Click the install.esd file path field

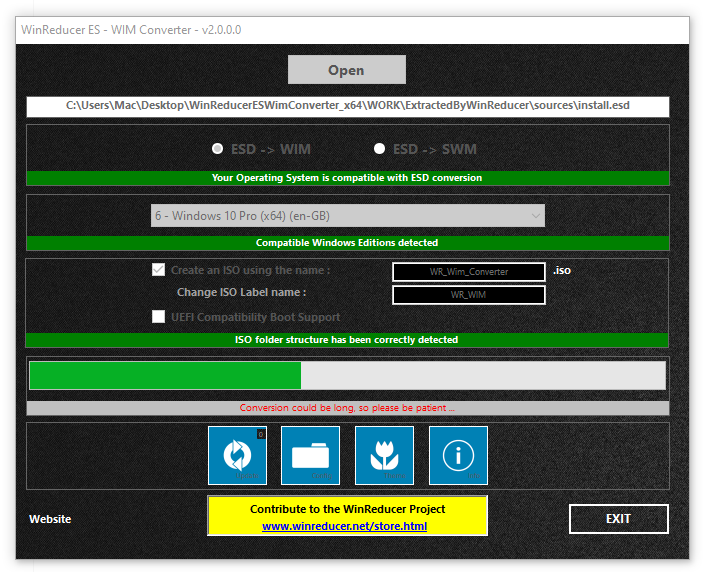point(348,106)
